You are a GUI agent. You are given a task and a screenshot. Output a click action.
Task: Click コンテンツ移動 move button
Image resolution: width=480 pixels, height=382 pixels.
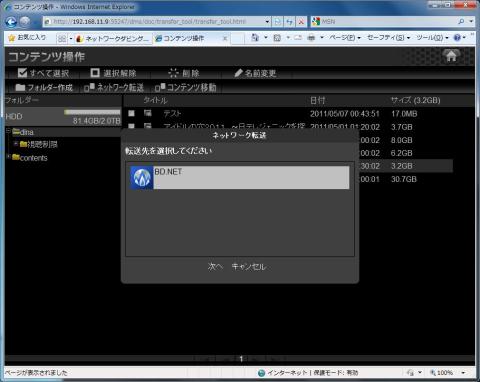pyautogui.click(x=186, y=88)
